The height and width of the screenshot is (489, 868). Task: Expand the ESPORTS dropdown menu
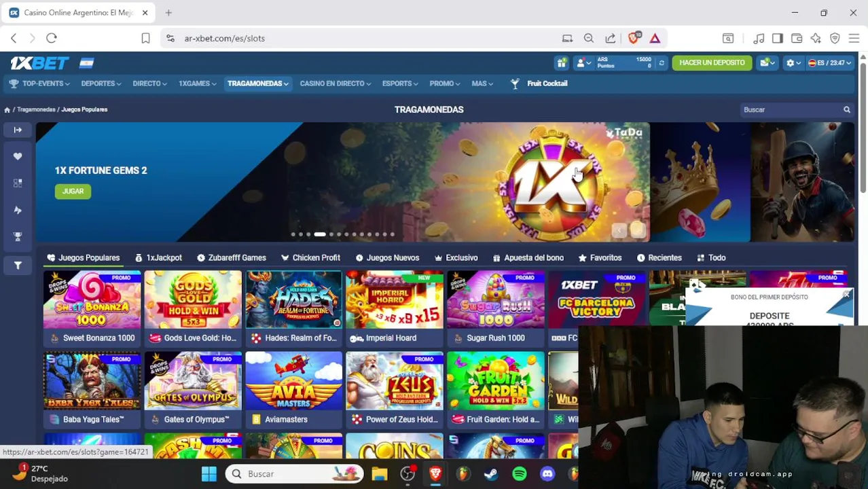[400, 84]
